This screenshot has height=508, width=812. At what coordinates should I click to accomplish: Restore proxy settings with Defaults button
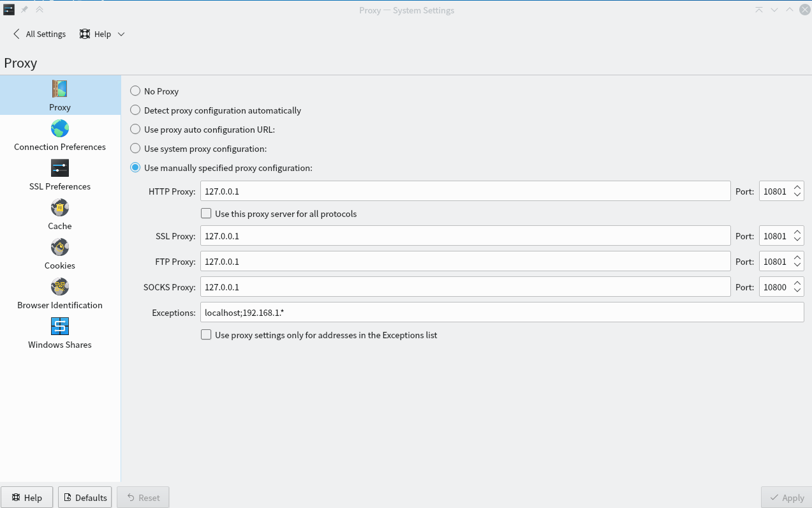tap(84, 497)
